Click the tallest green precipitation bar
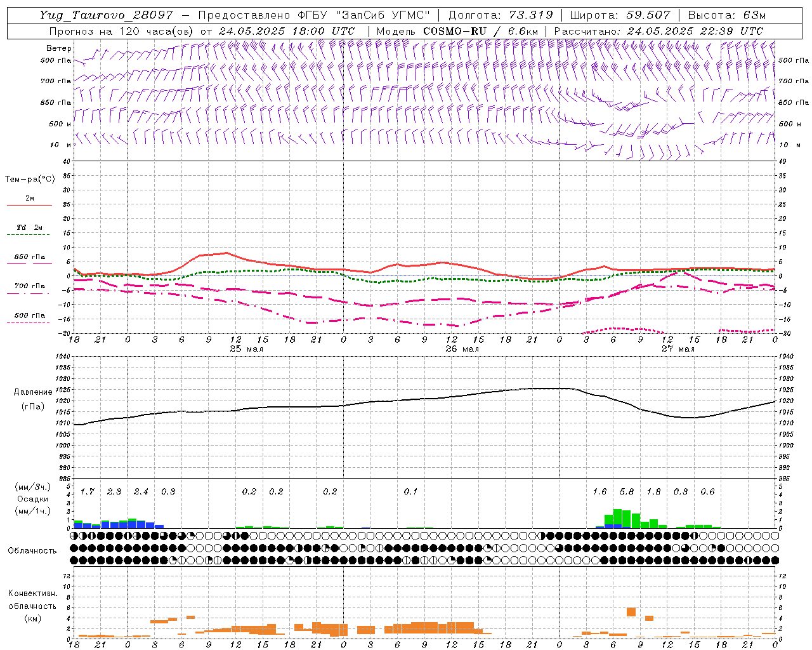The image size is (812, 650). [x=617, y=518]
